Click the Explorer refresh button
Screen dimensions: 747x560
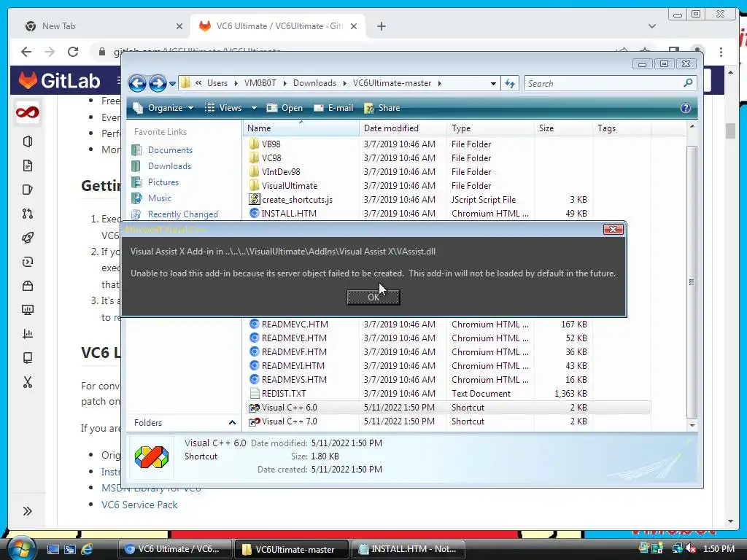pos(510,83)
